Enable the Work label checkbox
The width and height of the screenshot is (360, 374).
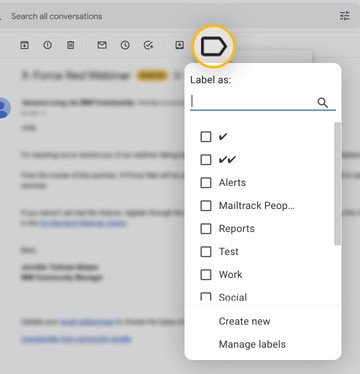(x=206, y=275)
